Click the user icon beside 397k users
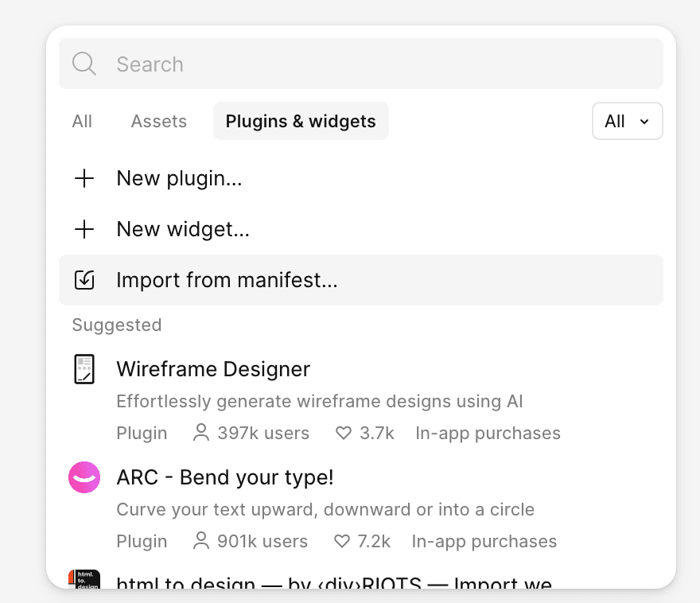 point(201,433)
